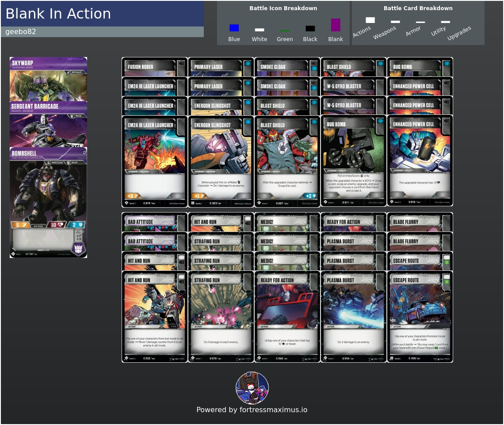Click the 'Upgrades' chart label
This screenshot has height=425, width=504.
(459, 33)
